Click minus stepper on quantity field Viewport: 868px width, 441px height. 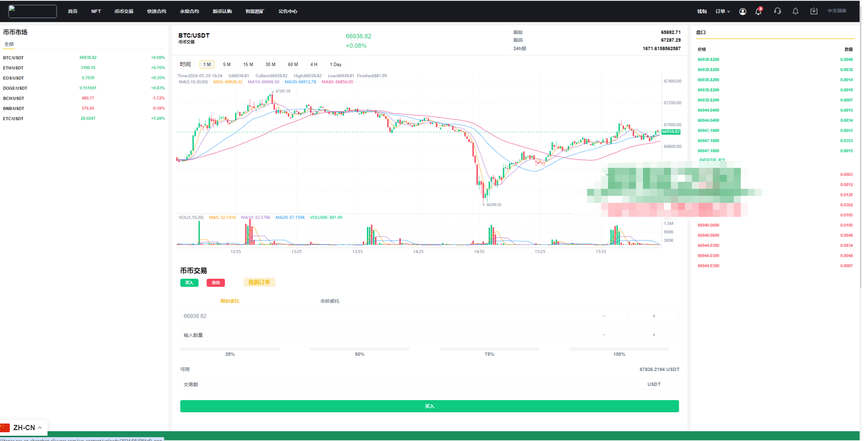click(x=604, y=335)
